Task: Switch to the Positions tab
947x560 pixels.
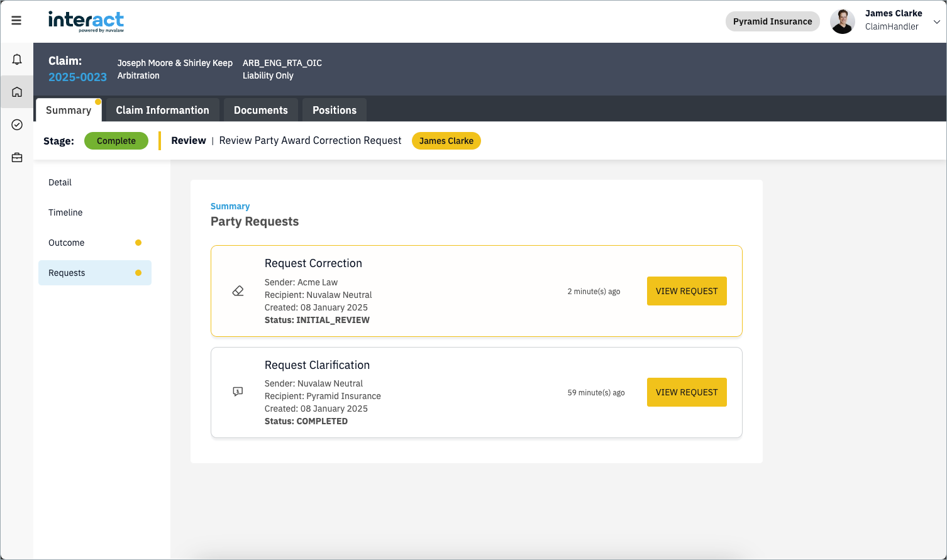Action: tap(335, 110)
